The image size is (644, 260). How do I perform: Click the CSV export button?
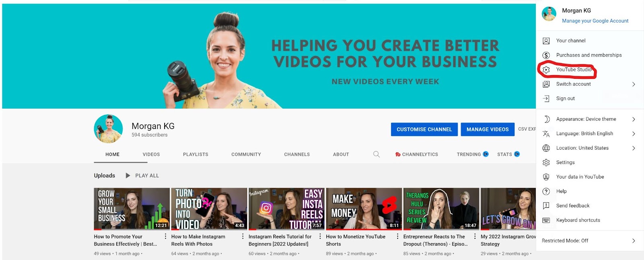coord(526,129)
